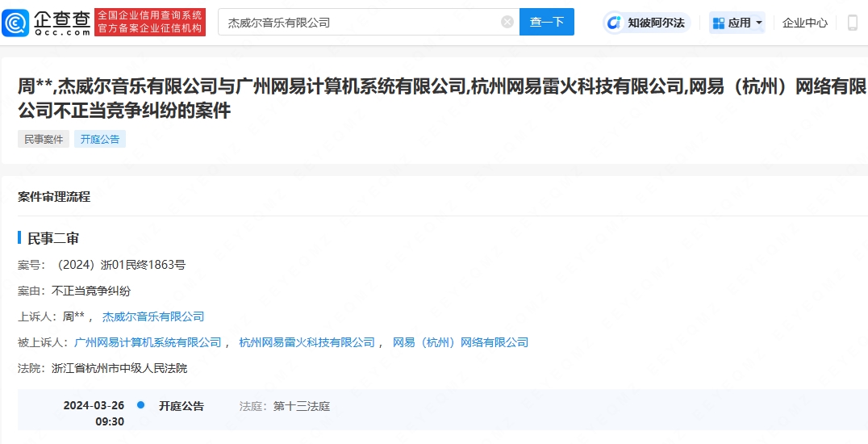Click the 应用 grid icon
The width and height of the screenshot is (868, 444).
pos(719,23)
